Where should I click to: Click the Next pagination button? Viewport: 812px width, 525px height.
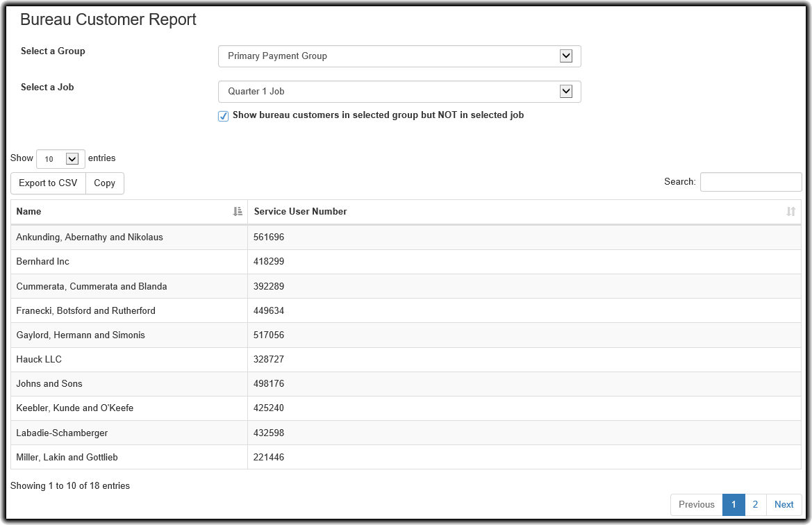point(784,505)
